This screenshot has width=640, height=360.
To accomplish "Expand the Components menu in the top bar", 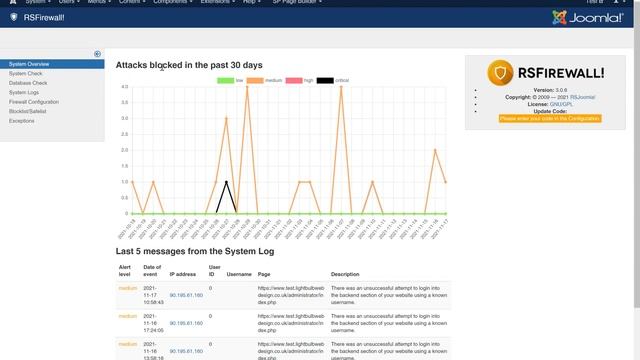I will (x=172, y=2).
